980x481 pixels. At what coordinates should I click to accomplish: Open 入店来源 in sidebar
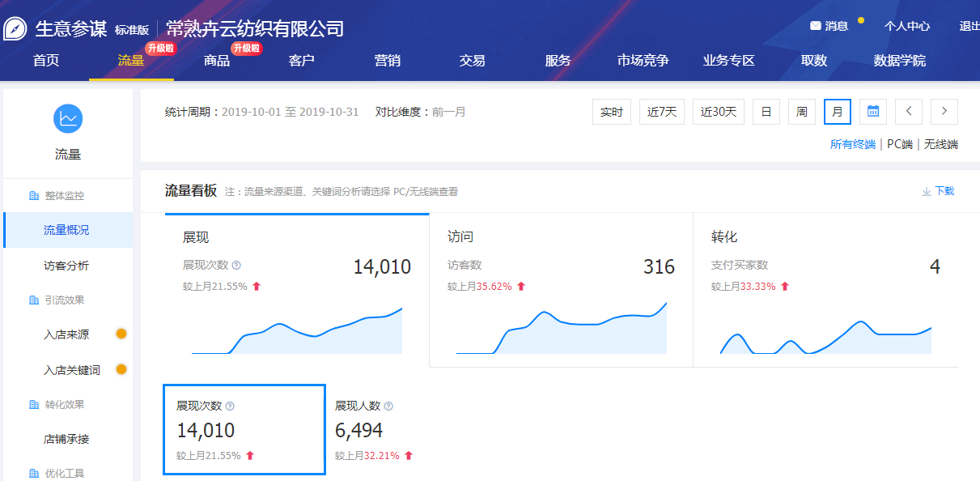pos(68,334)
